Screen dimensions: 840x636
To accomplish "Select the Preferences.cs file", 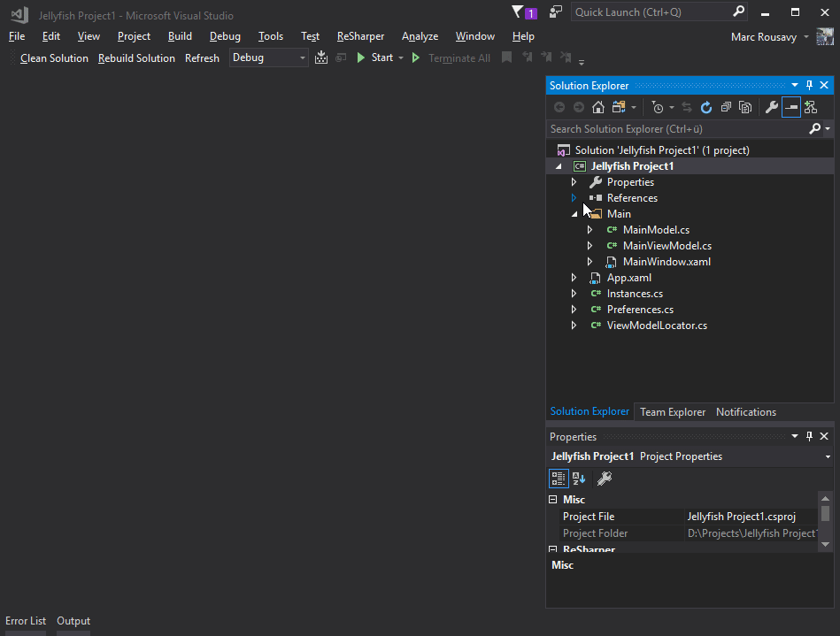I will point(640,310).
